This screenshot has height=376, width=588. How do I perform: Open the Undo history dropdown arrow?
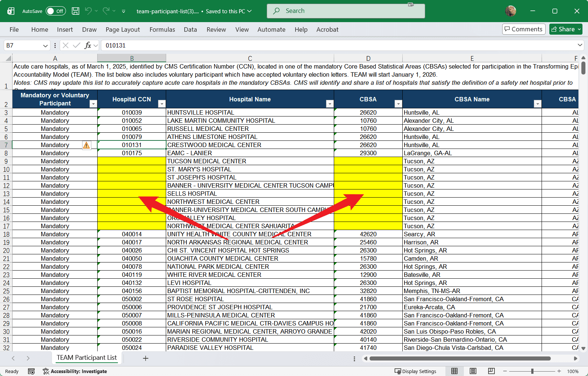96,11
